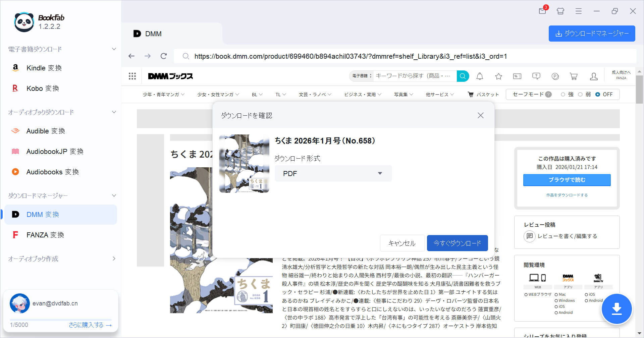Open the notification bell on DMM Books
The image size is (644, 338).
[x=480, y=76]
